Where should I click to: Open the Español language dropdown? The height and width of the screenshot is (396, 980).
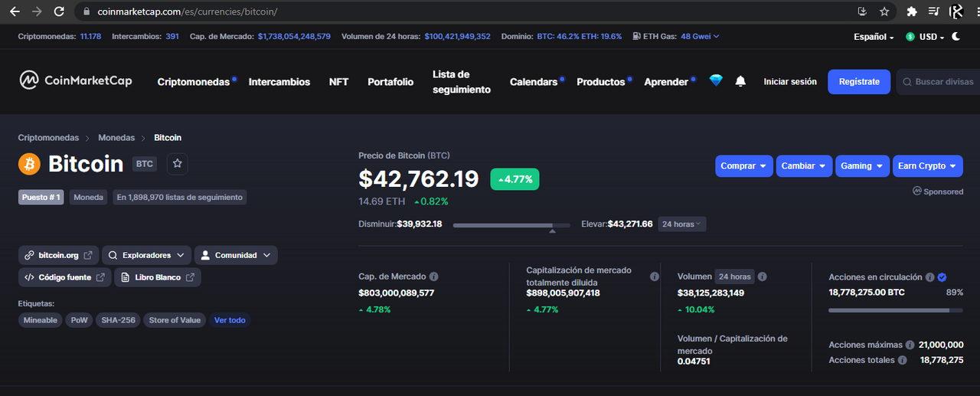click(874, 37)
